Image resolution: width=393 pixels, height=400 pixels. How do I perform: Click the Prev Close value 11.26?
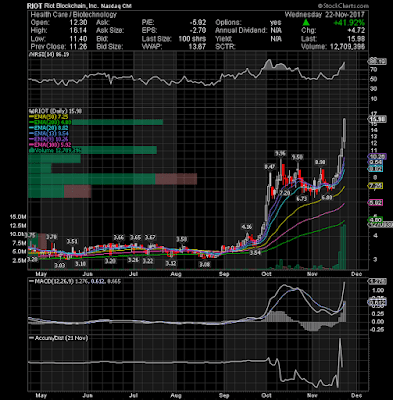point(79,47)
